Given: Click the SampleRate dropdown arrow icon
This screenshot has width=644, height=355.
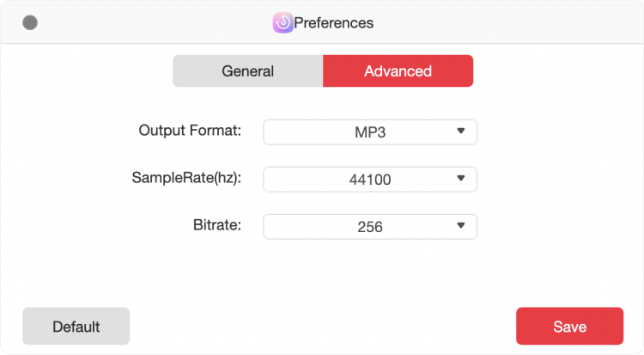Looking at the screenshot, I should point(461,179).
